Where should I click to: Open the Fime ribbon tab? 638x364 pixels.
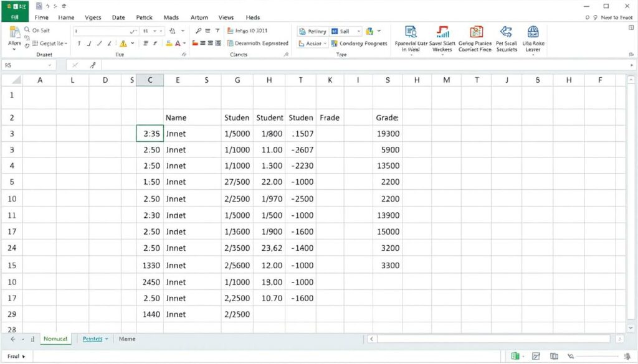tap(42, 17)
